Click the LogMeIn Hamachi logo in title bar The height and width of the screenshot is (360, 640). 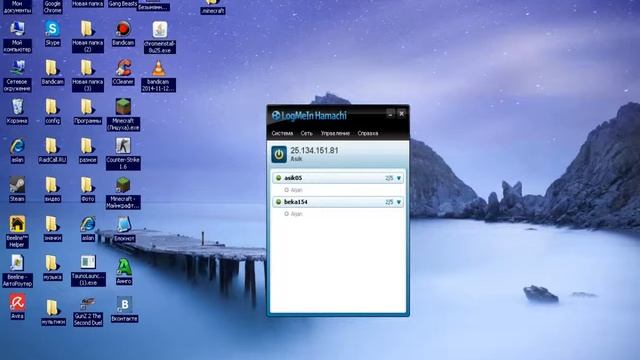point(309,116)
